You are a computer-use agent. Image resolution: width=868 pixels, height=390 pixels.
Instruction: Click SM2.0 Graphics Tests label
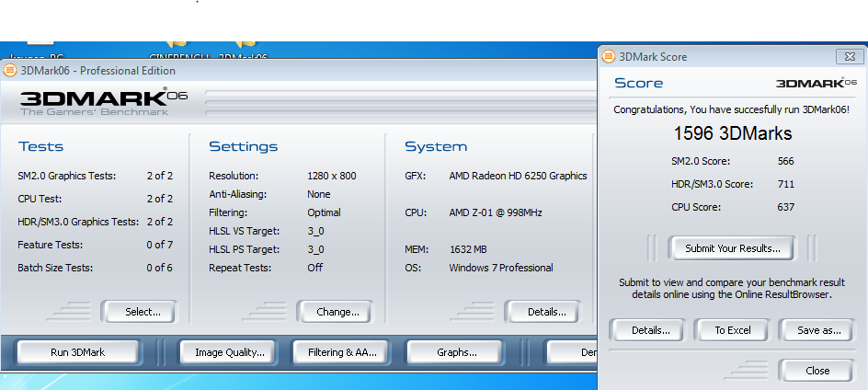pos(67,177)
